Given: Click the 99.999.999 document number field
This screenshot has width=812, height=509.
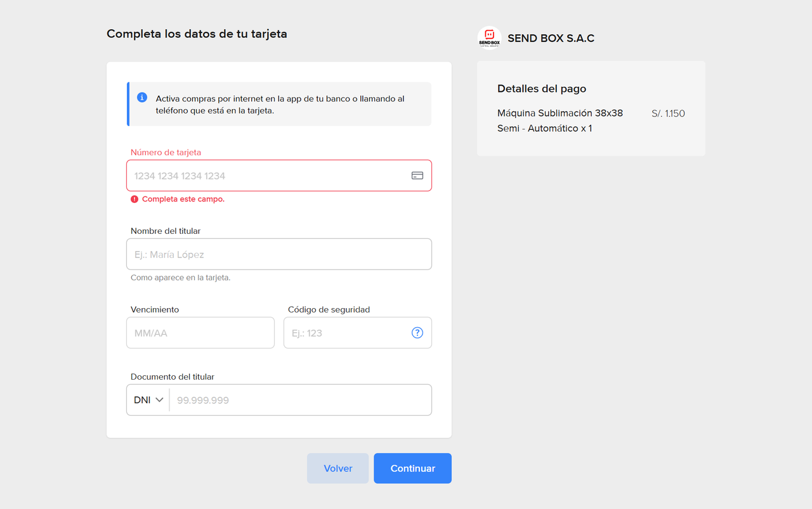Looking at the screenshot, I should click(x=298, y=399).
